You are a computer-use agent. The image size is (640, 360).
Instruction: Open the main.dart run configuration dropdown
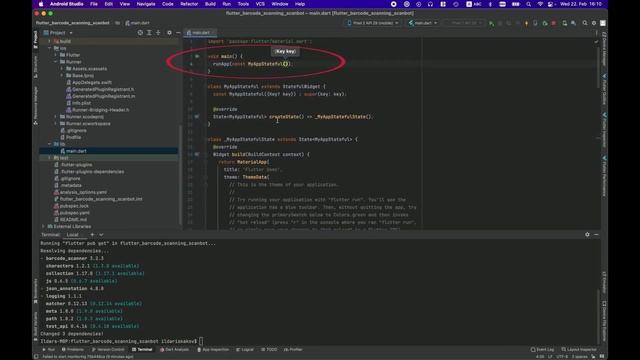pyautogui.click(x=423, y=23)
